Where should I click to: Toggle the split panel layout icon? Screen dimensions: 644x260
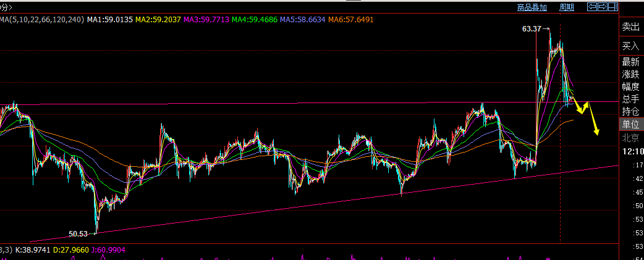(x=613, y=7)
